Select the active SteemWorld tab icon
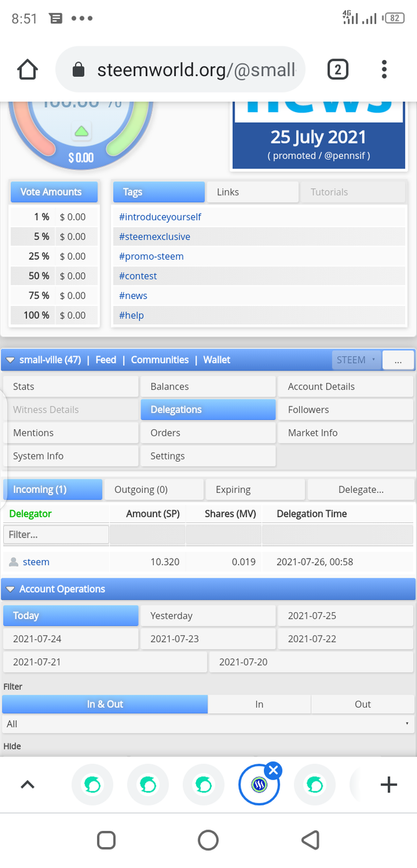Screen dimensions: 417x868 tap(259, 785)
